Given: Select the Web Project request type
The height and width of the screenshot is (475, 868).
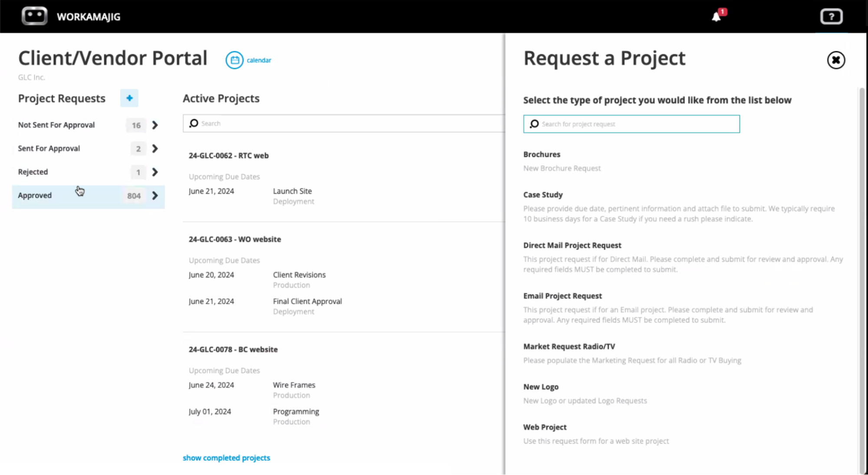Looking at the screenshot, I should point(545,427).
